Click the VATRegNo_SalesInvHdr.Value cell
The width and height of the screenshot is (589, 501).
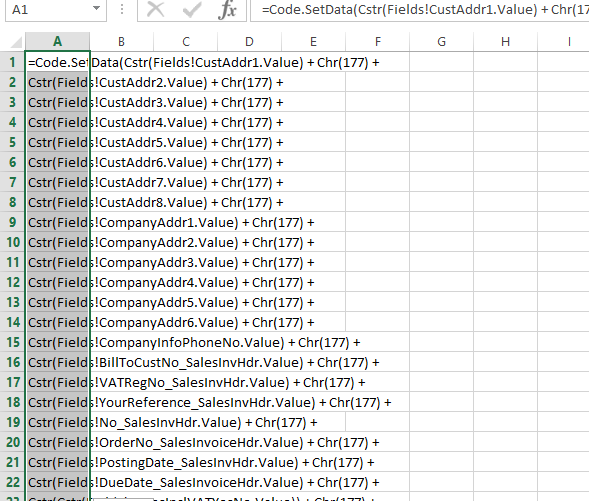[x=57, y=382]
